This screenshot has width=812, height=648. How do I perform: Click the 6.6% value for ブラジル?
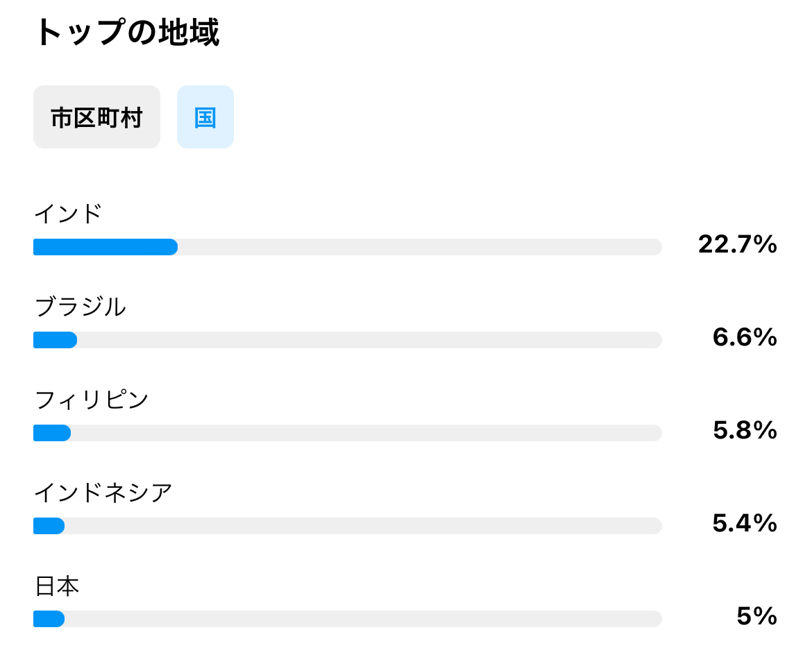tap(744, 337)
